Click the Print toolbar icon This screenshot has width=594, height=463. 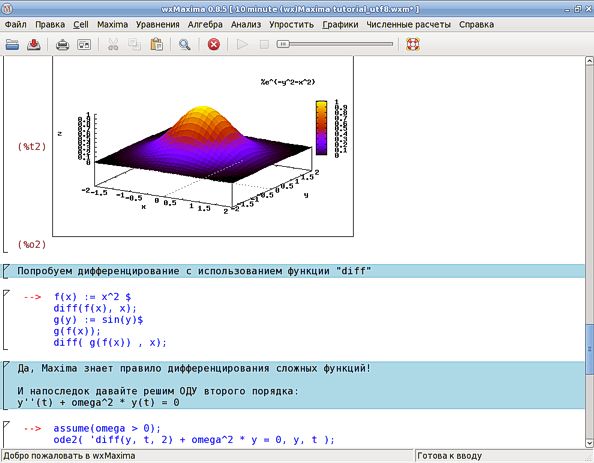pyautogui.click(x=62, y=45)
